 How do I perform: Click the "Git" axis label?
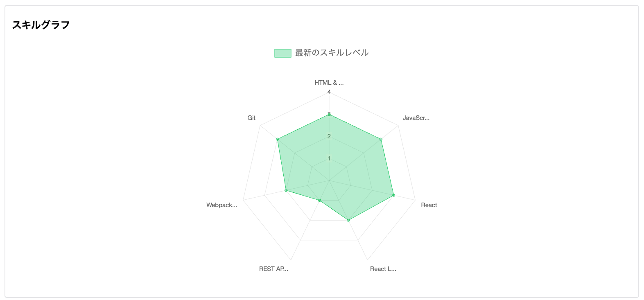tap(251, 118)
